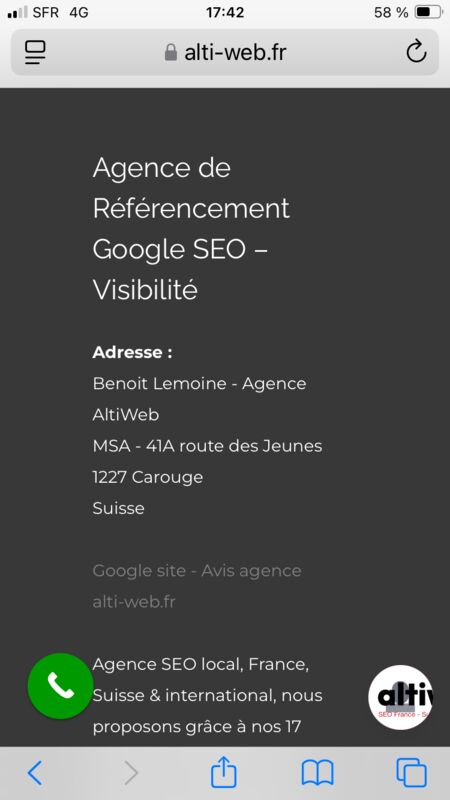Open the Bookmarks book icon

(317, 773)
